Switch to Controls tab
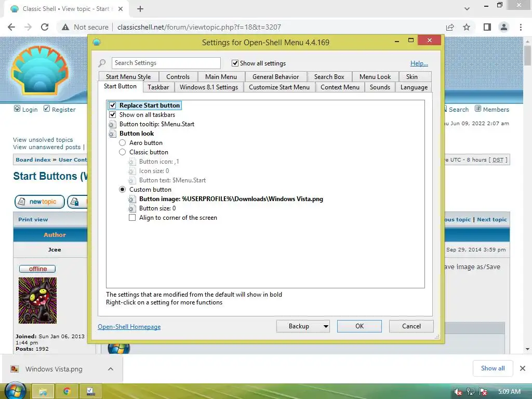Viewport: 532px width, 399px height. 178,77
